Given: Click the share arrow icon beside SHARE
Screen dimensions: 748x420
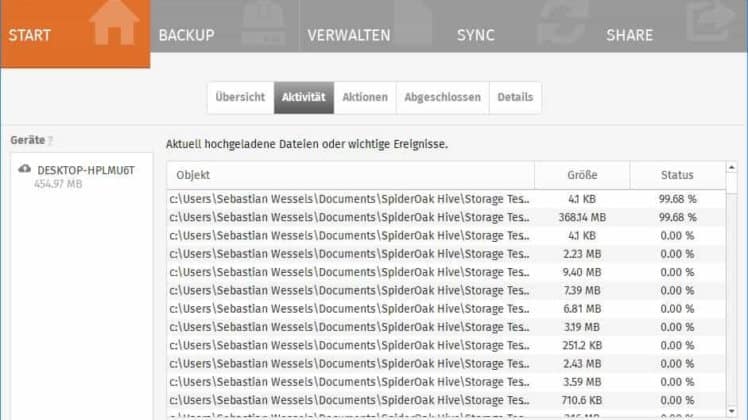Looking at the screenshot, I should [710, 21].
